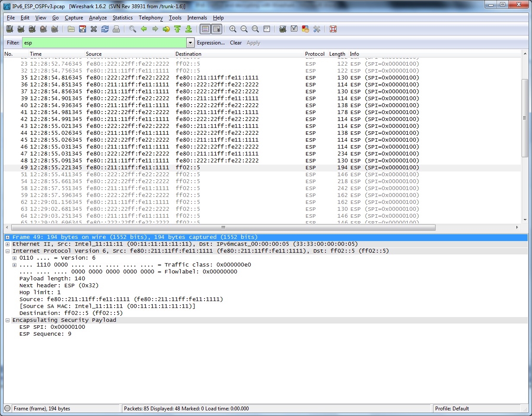This screenshot has height=416, width=532.
Task: Click the Expression... button
Action: pos(211,43)
